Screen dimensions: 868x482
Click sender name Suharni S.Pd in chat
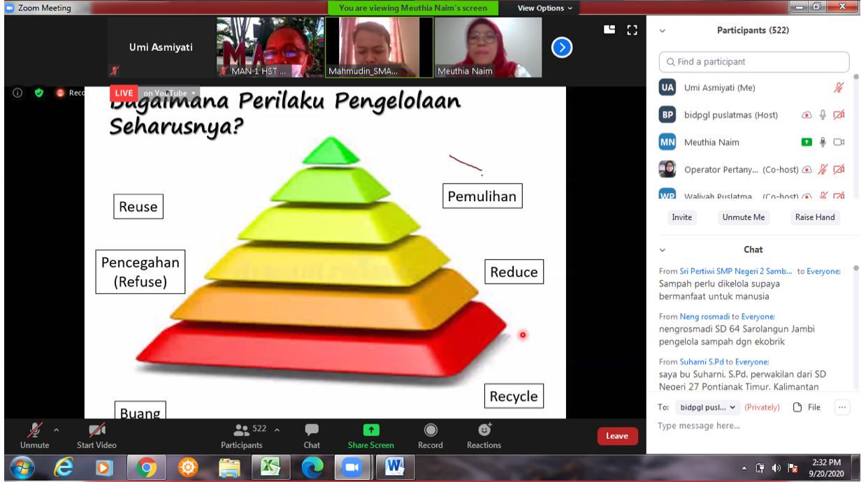click(702, 362)
